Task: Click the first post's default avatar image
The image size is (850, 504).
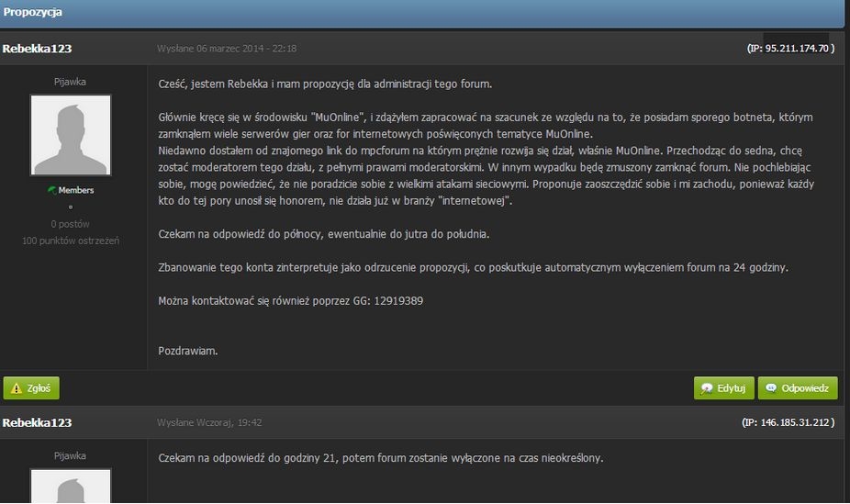Action: 71,135
